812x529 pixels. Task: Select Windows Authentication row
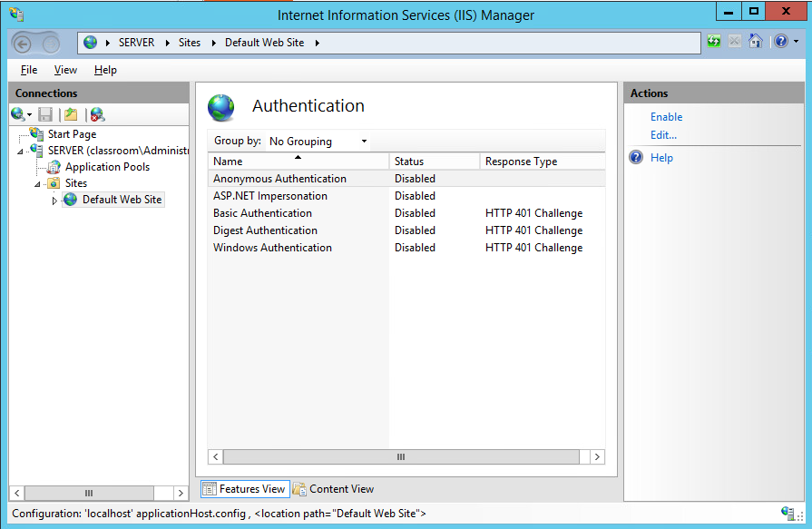click(x=406, y=248)
